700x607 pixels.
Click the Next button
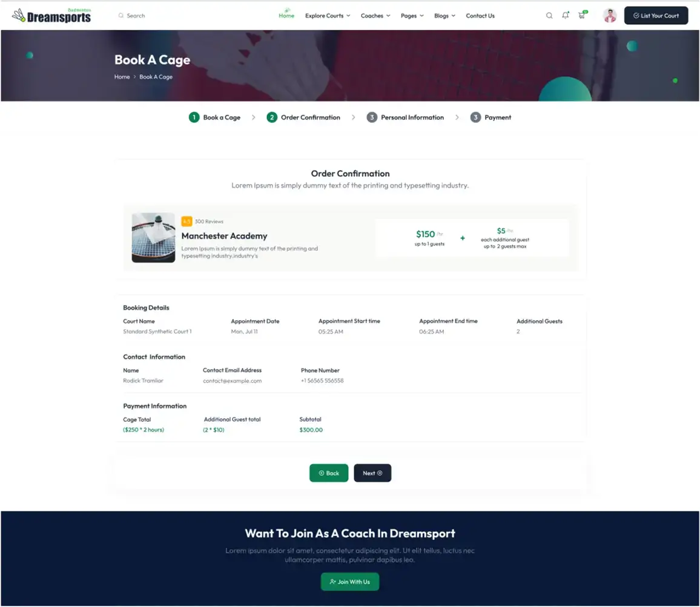[373, 473]
